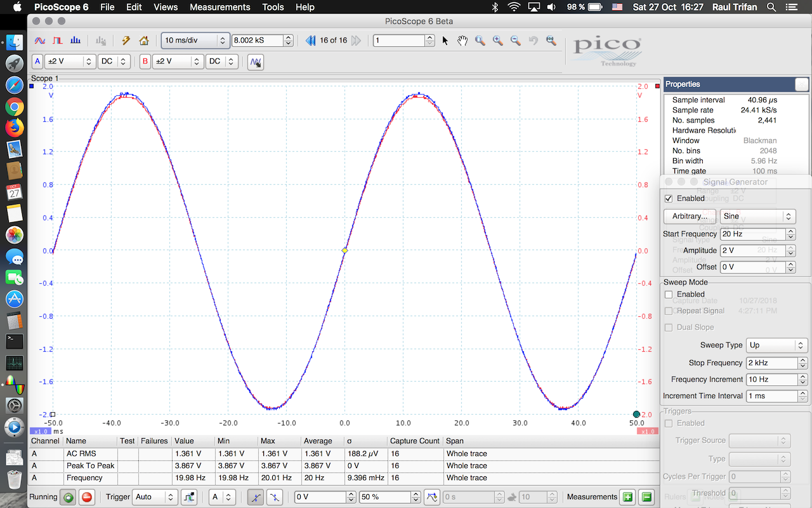This screenshot has height=508, width=812.
Task: Open Channel A DC coupling dropdown
Action: (x=114, y=62)
